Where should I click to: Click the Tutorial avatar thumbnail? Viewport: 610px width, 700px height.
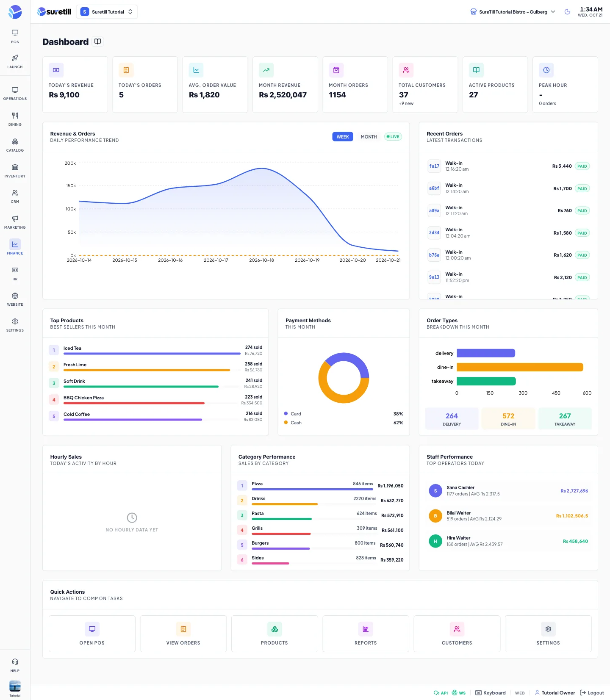(15, 686)
